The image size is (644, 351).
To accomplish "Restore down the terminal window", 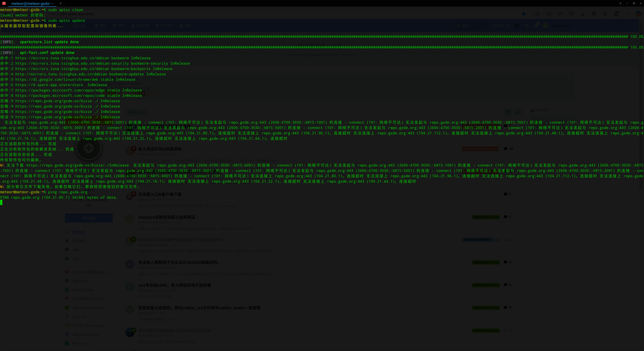I will [634, 3].
